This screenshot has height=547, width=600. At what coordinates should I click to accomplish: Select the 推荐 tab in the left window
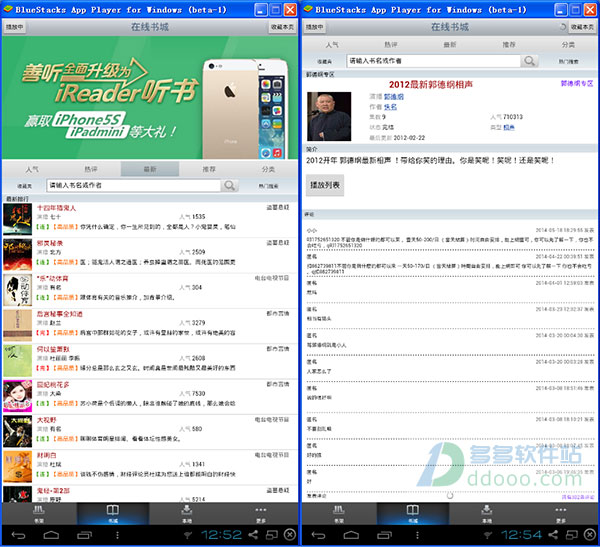click(x=209, y=169)
